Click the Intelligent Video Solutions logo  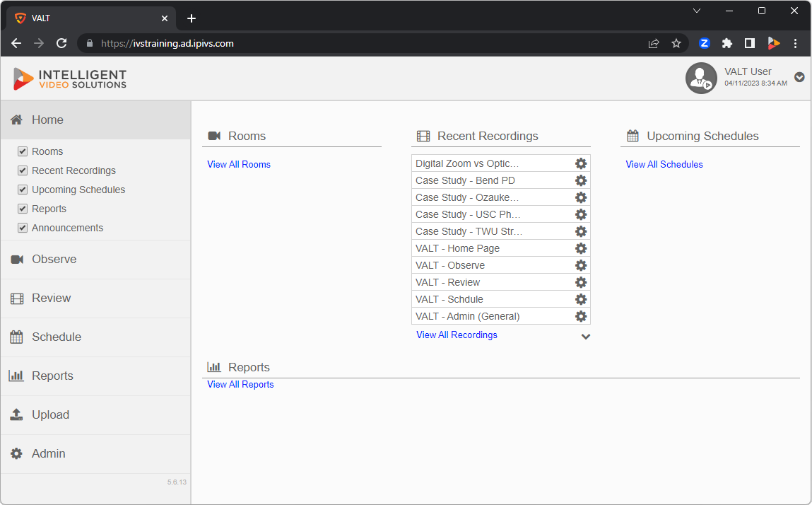click(69, 79)
